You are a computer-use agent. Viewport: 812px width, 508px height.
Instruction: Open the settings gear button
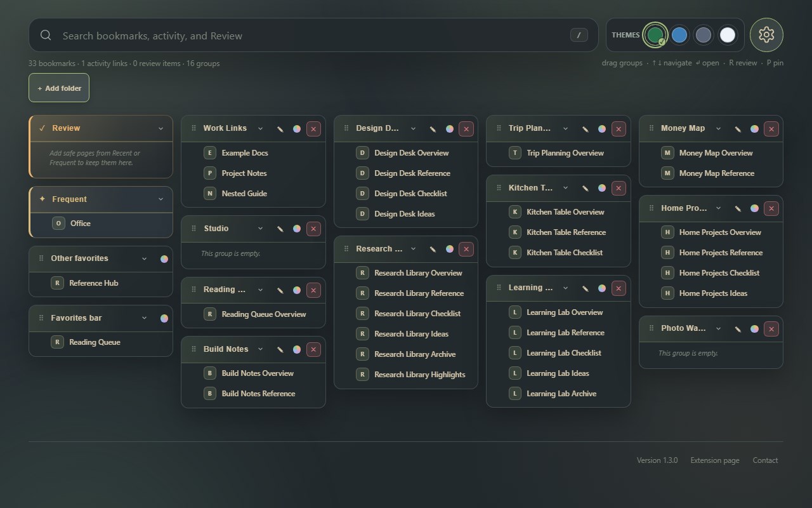click(766, 35)
